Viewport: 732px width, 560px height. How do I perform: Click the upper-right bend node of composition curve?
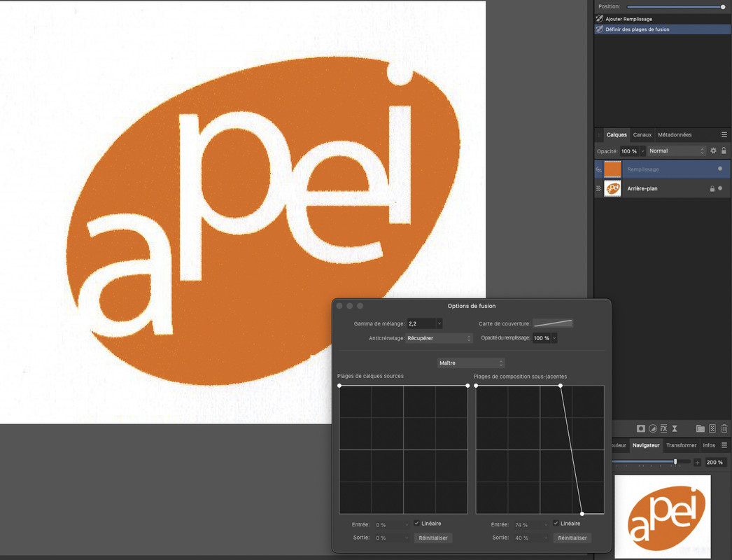tap(561, 385)
